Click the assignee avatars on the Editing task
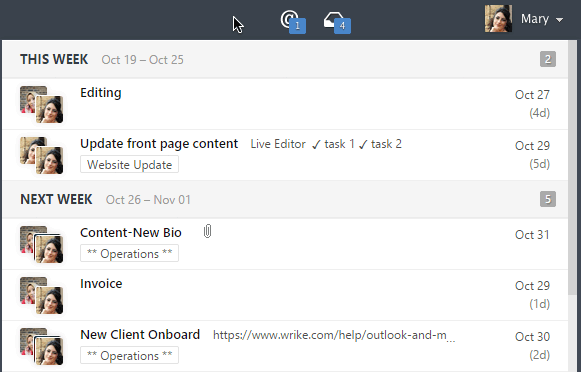 click(42, 104)
